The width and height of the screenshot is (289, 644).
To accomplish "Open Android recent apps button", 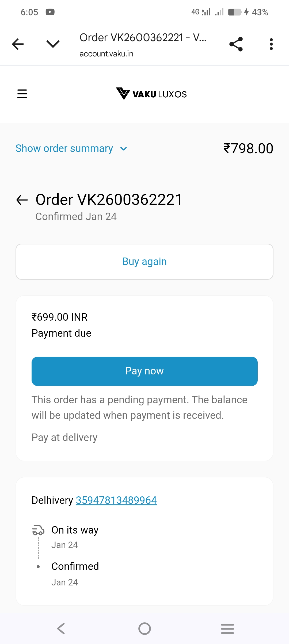I will pos(227,628).
